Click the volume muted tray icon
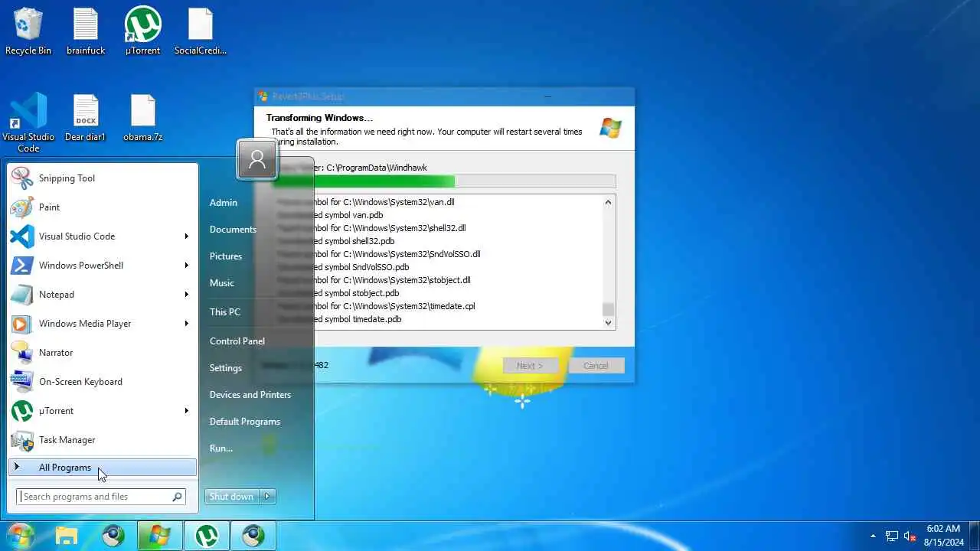 pos(910,536)
